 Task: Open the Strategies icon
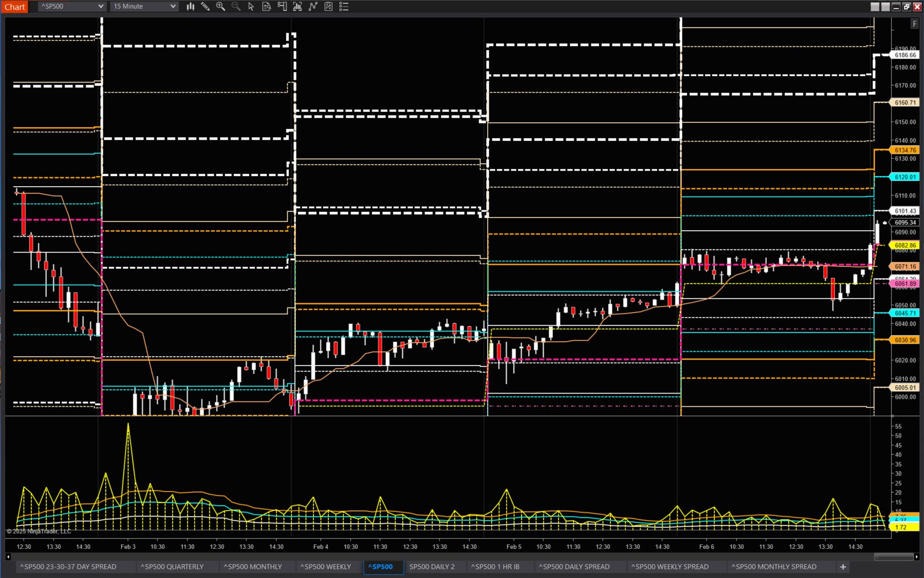[x=328, y=7]
